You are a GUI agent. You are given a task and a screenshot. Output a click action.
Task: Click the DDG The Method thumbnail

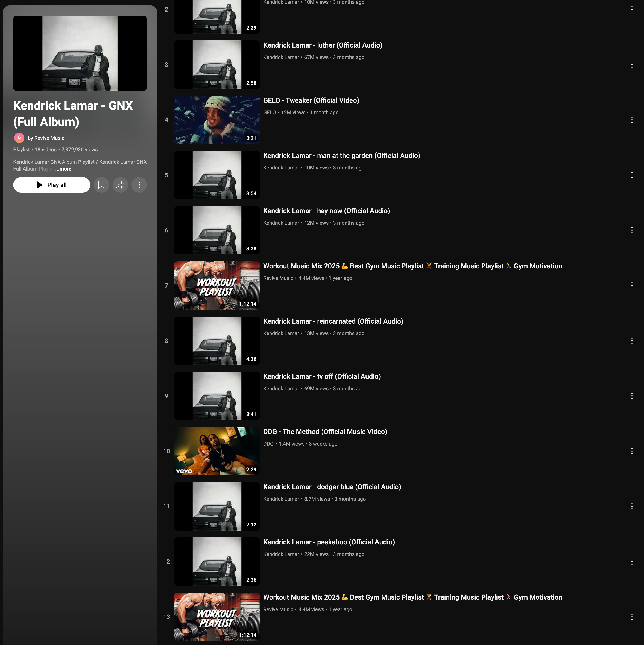(x=217, y=451)
